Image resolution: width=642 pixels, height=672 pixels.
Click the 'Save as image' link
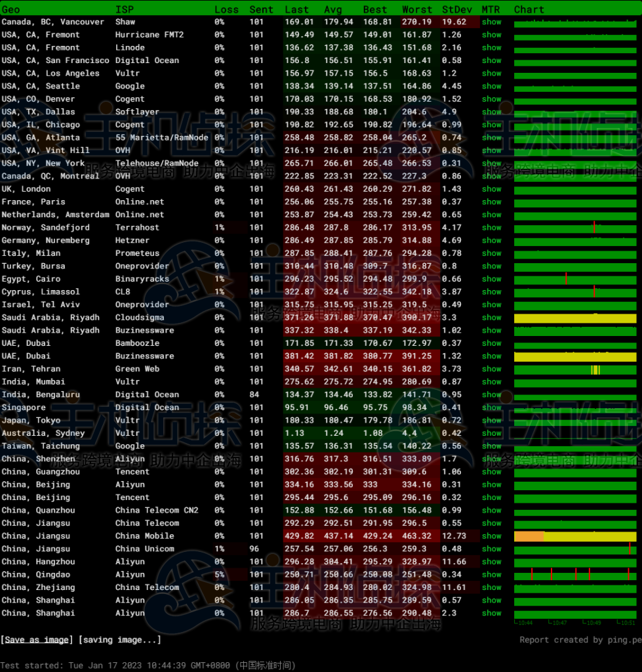(37, 640)
